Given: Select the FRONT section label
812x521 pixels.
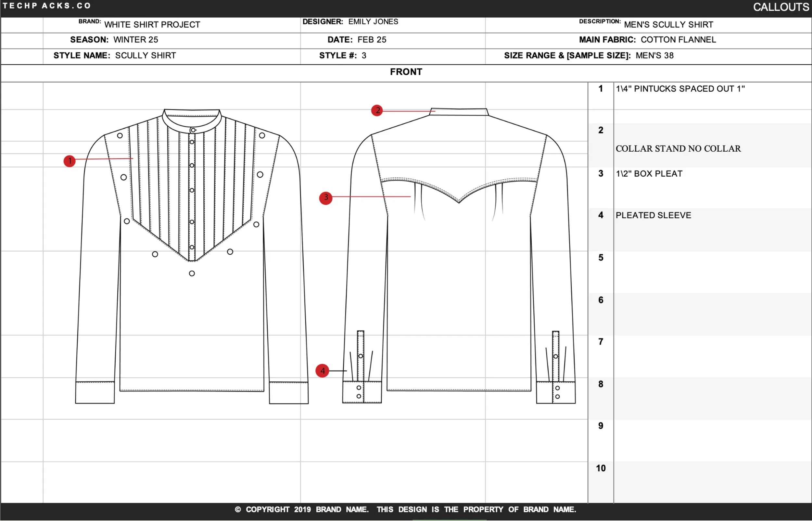Looking at the screenshot, I should click(x=406, y=72).
